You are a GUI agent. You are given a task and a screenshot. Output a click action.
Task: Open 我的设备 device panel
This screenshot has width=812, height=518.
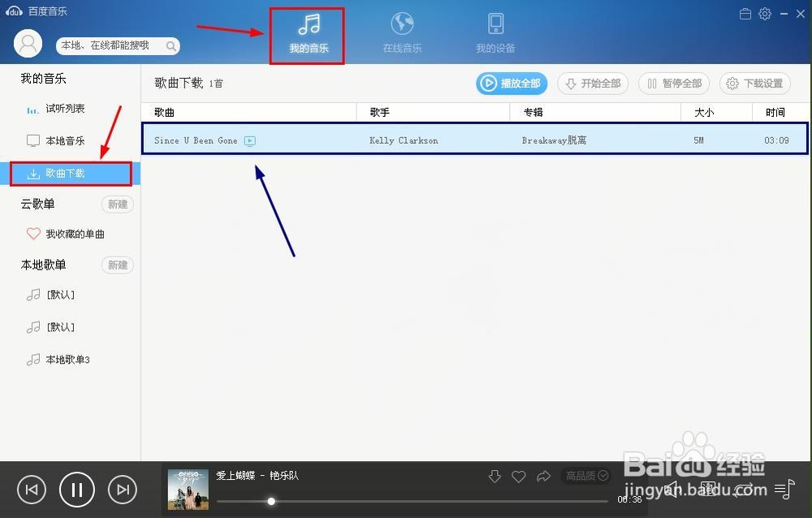click(x=495, y=32)
